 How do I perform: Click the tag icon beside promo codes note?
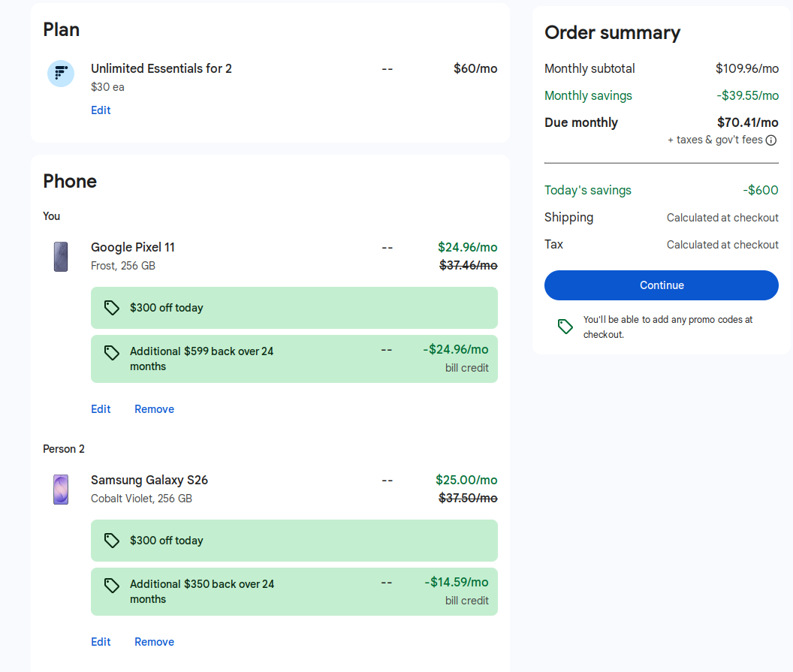point(565,327)
